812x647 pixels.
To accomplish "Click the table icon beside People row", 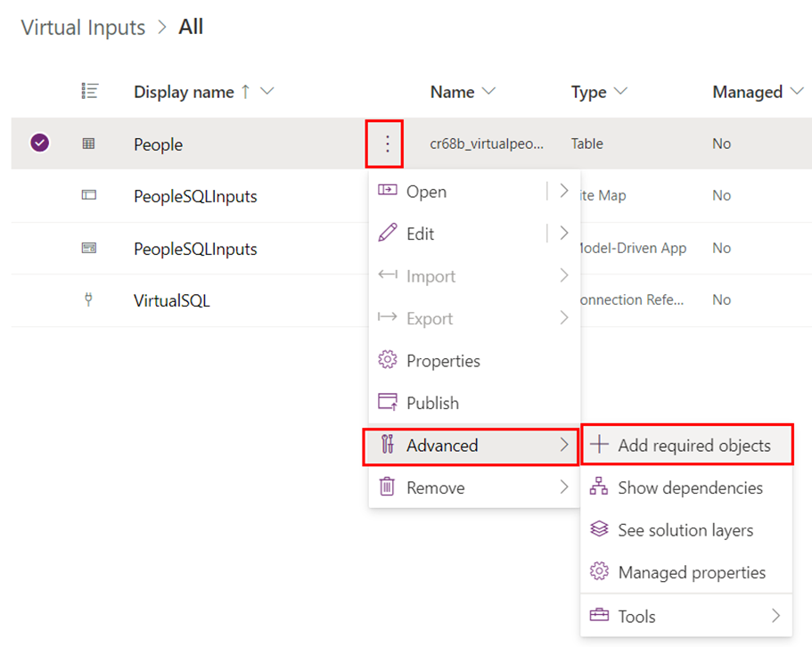I will click(x=88, y=143).
